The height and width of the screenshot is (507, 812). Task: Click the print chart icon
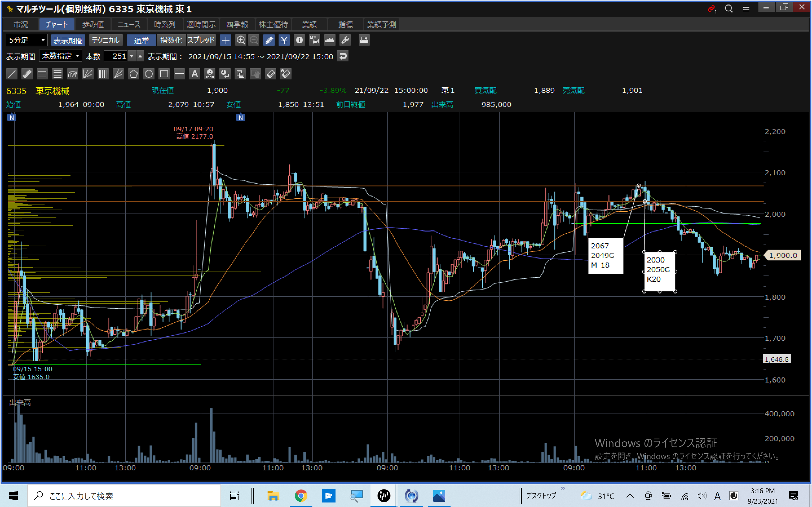364,40
